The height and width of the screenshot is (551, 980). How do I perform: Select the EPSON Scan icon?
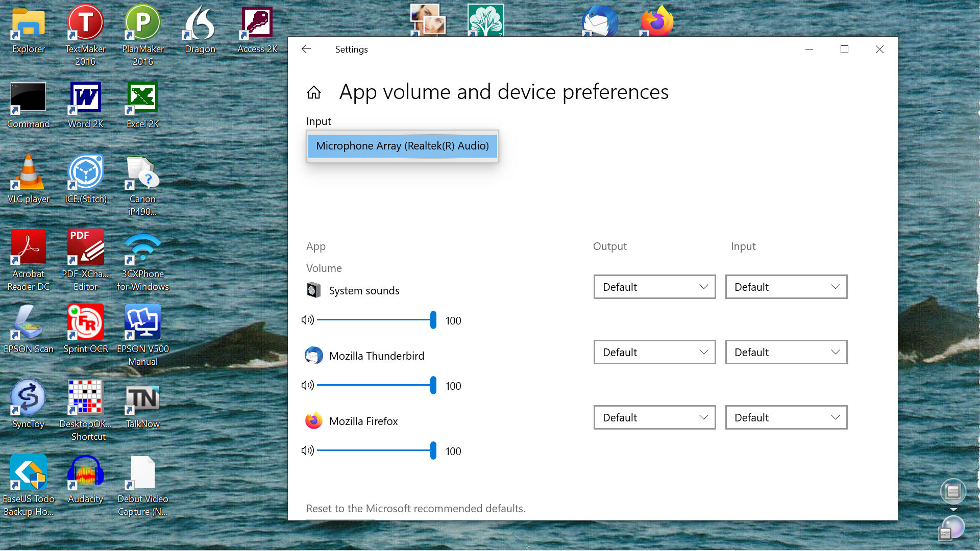click(29, 329)
